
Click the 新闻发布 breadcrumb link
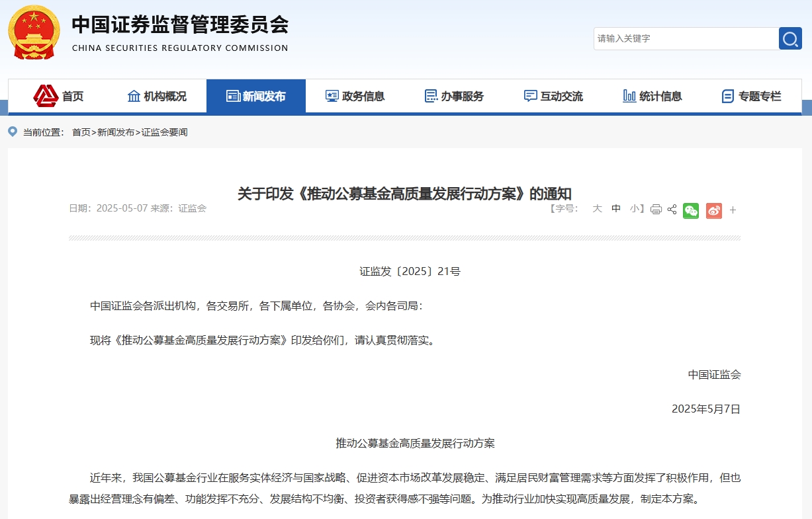click(116, 132)
